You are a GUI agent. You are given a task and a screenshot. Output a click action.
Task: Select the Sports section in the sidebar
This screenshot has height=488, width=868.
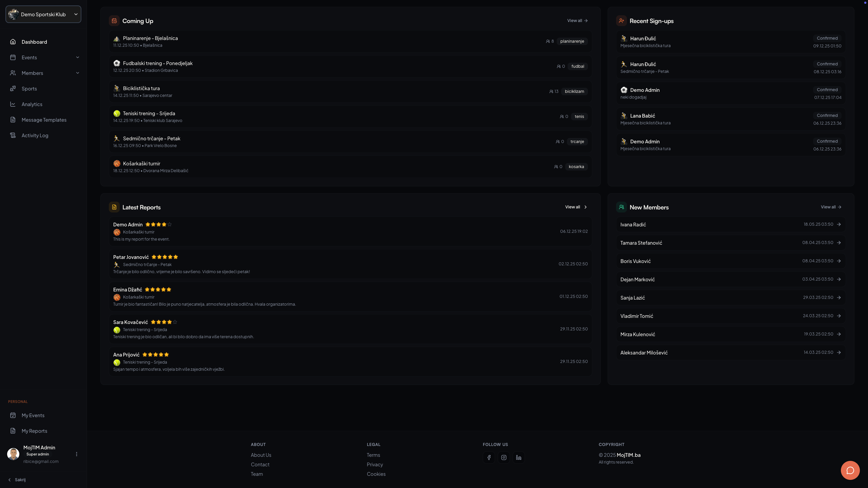(x=29, y=88)
